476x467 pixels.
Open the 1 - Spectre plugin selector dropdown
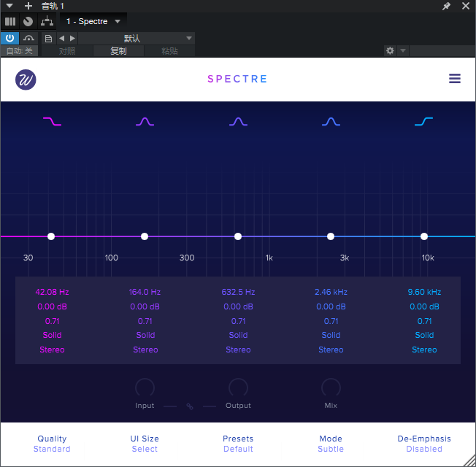(93, 22)
